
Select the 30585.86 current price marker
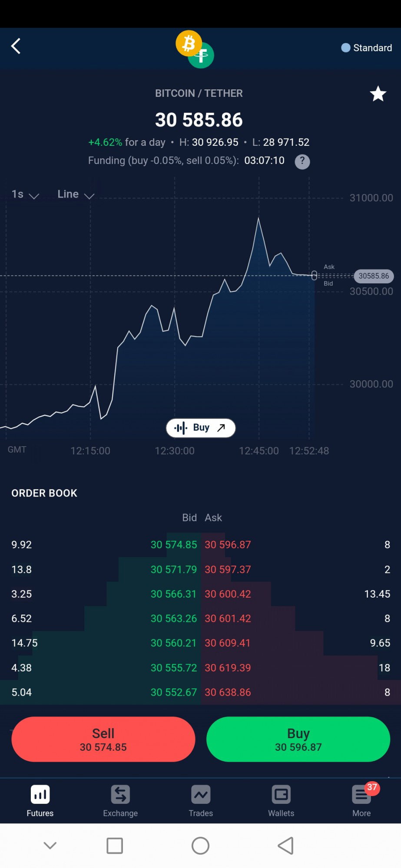click(x=374, y=276)
